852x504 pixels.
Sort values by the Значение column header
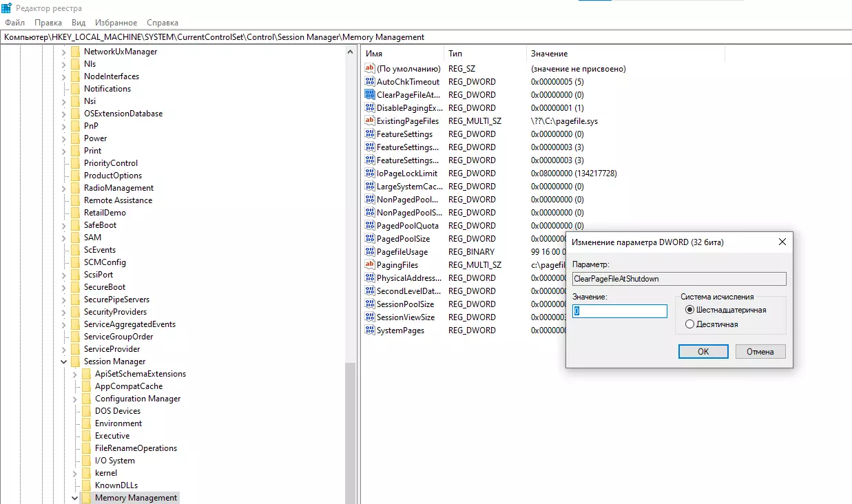click(x=625, y=54)
